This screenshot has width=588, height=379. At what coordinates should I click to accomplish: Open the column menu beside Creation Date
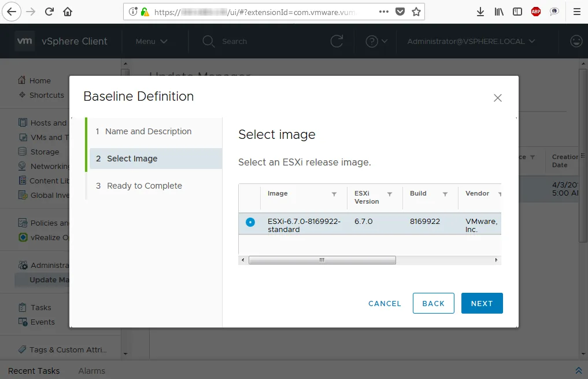582,155
